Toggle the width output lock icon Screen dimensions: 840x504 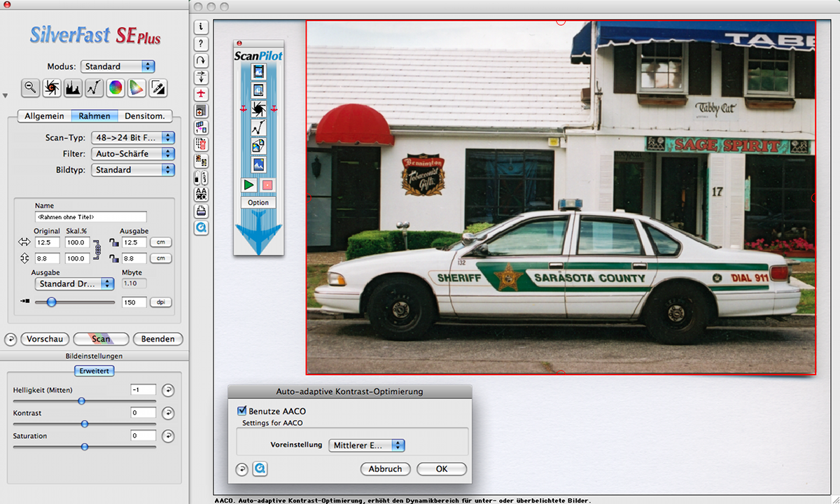click(x=113, y=243)
